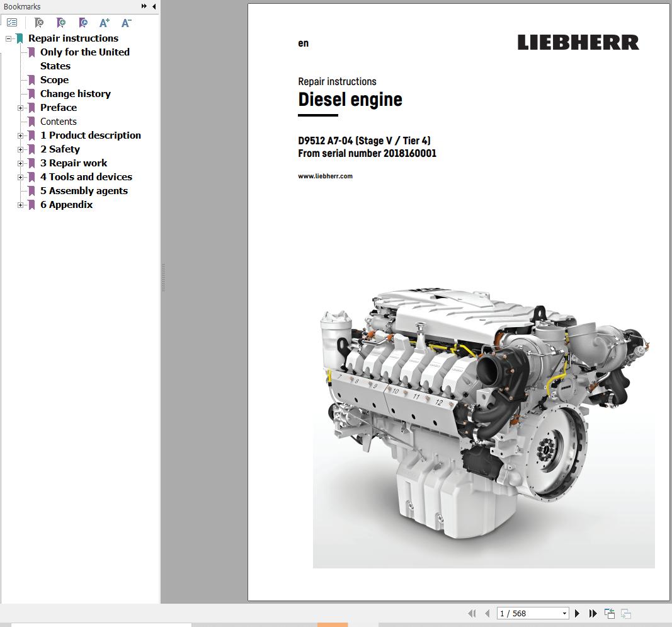Screen dimensions: 672x627
Task: Collapse the Repair instructions root bookmark
Action: point(8,38)
